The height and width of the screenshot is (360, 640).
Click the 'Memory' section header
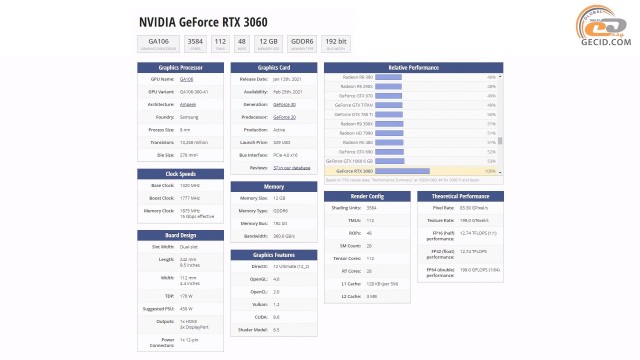pos(274,187)
